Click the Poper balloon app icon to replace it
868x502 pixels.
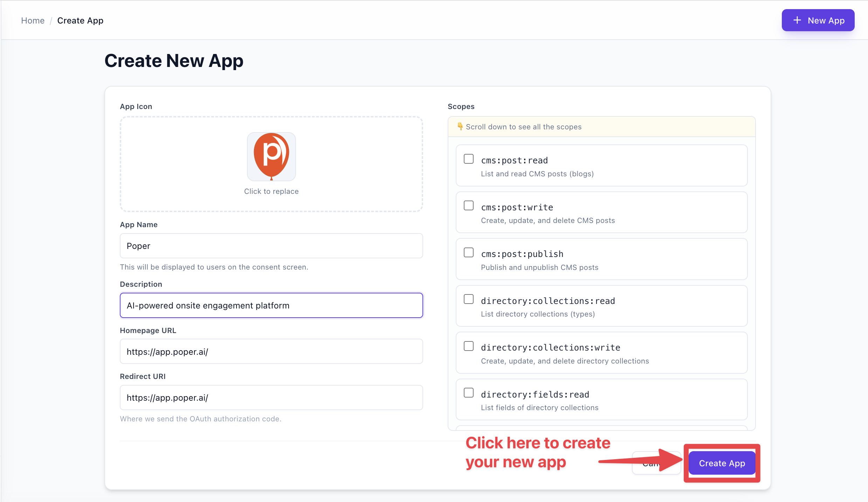[x=271, y=157]
